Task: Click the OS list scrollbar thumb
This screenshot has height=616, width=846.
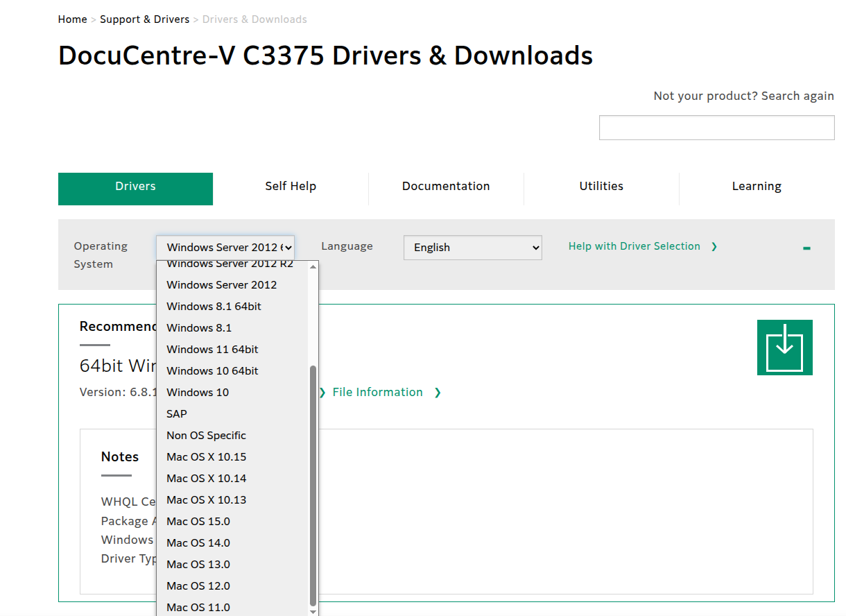Action: (x=313, y=485)
